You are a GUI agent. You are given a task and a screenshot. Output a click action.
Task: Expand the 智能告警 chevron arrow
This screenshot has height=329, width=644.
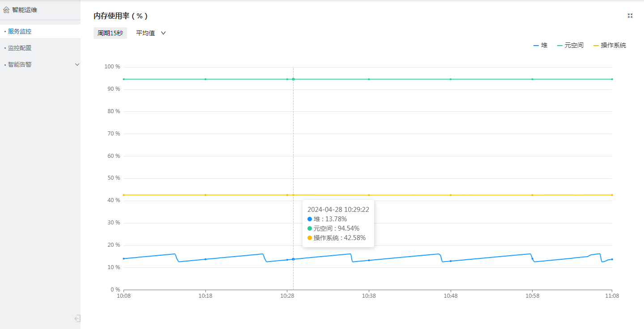[x=77, y=64]
